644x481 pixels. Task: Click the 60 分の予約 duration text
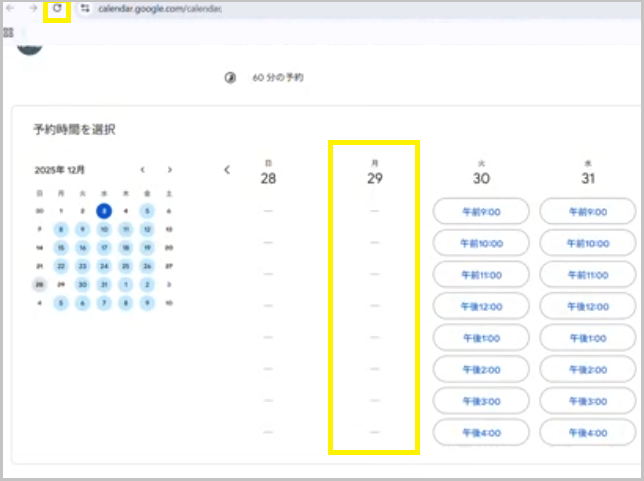[x=278, y=78]
